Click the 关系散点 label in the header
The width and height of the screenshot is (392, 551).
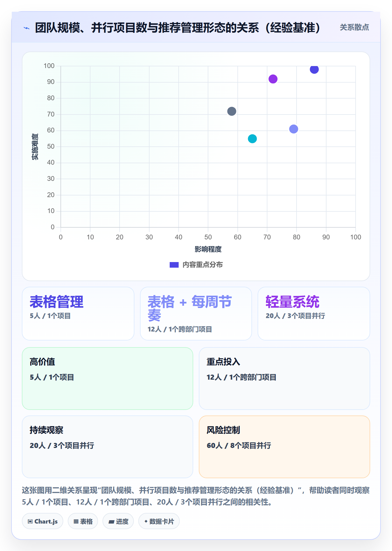354,27
